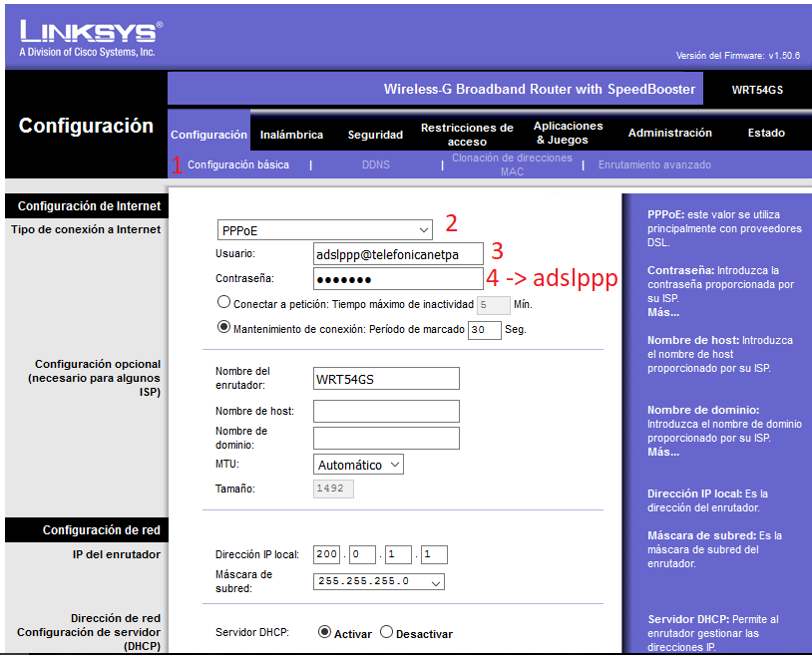
Task: Click the Linksys logo
Action: [91, 38]
